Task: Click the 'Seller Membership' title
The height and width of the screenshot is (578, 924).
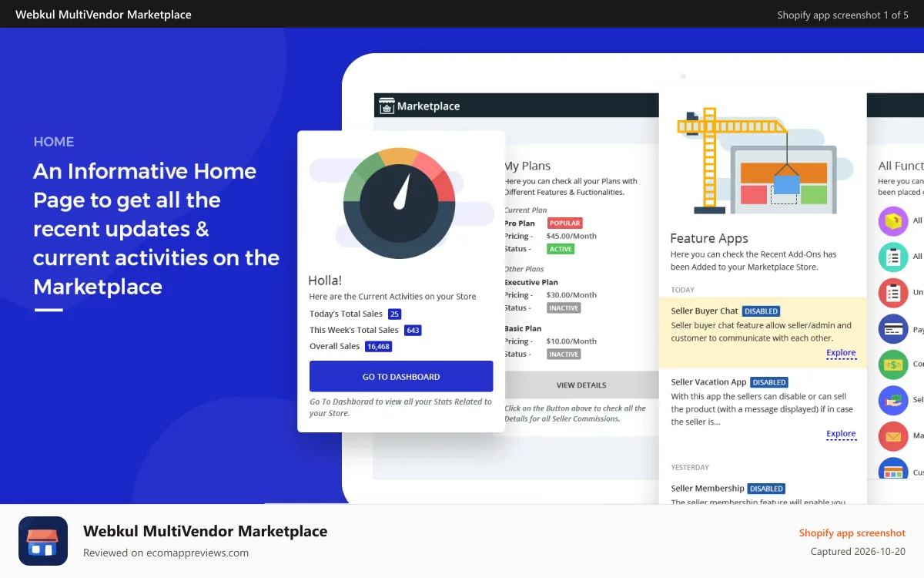Action: 708,488
